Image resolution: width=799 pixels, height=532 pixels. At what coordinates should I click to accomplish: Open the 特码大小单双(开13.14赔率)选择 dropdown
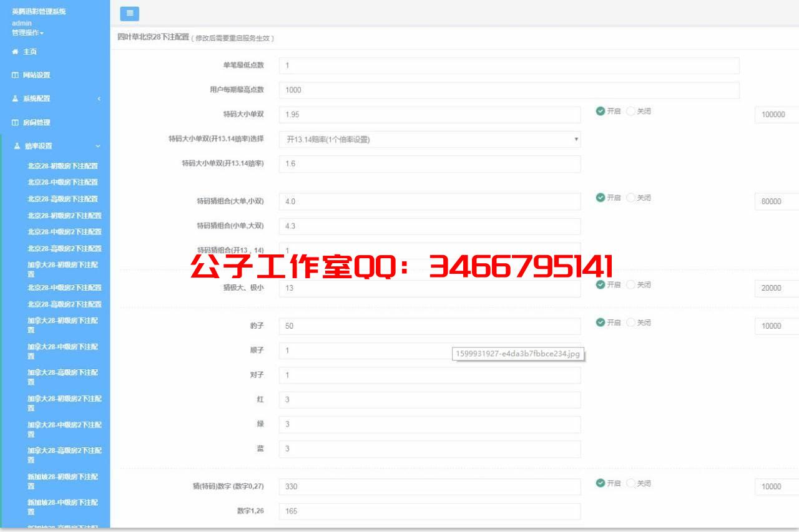pos(429,140)
